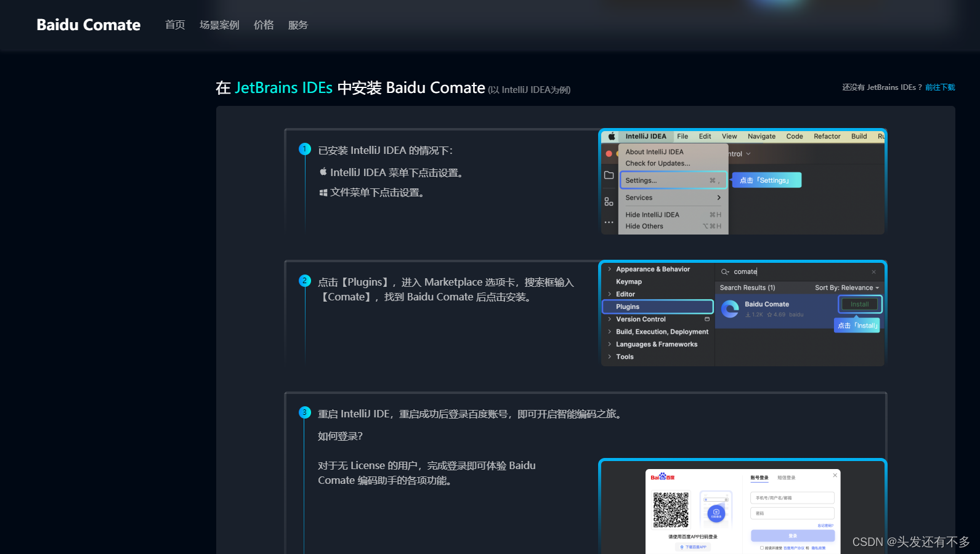Expand Build, Execution, Deployment node
Viewport: 980px width, 554px height.
pos(610,332)
